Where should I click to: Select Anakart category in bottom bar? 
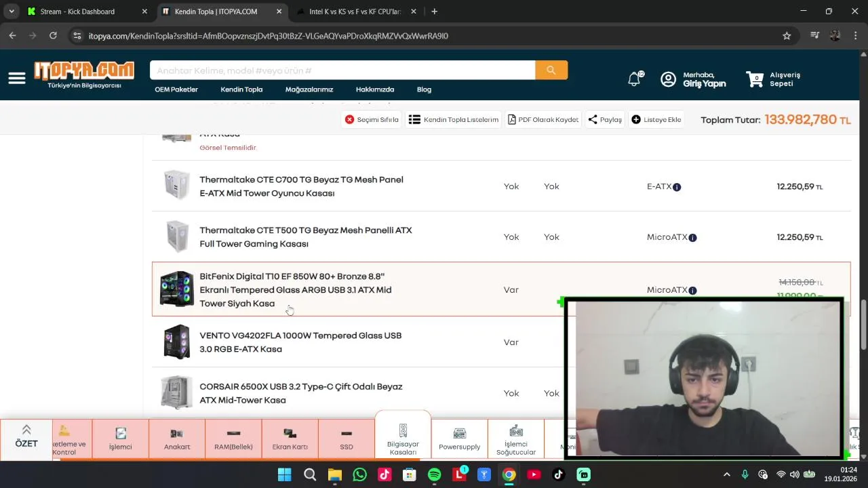[x=177, y=439]
